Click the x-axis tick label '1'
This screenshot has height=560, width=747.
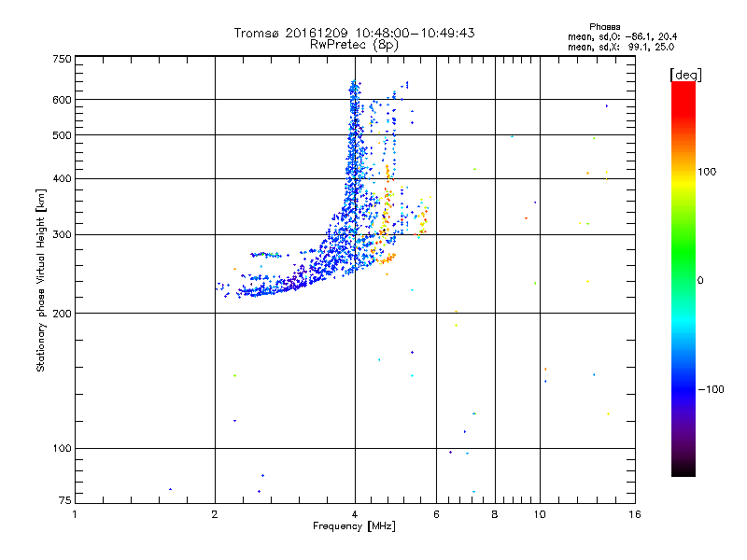75,514
